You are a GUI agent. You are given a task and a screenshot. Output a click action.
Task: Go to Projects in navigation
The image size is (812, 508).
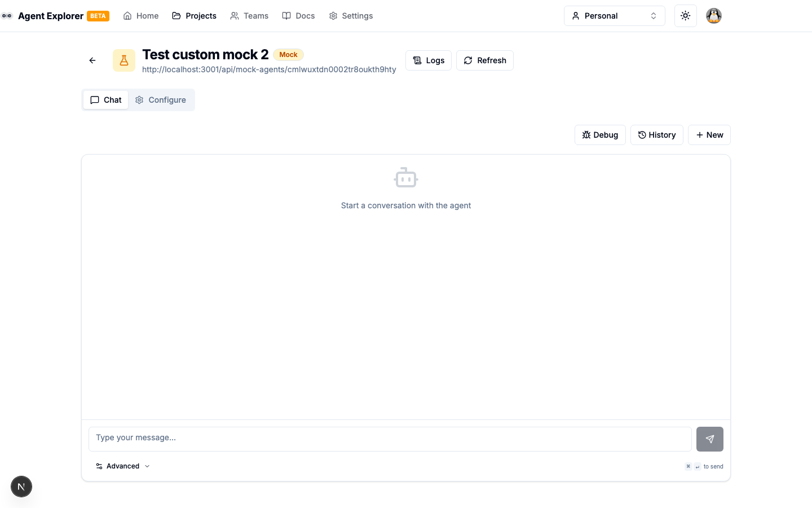(x=194, y=16)
